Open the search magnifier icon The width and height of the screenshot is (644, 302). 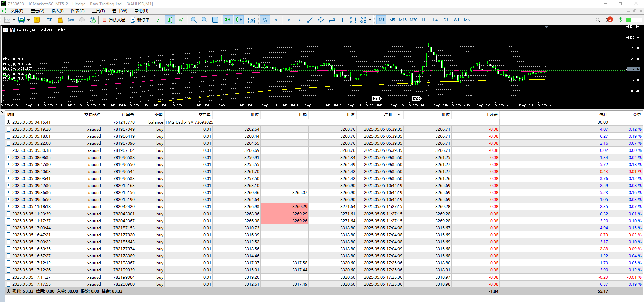[x=598, y=20]
